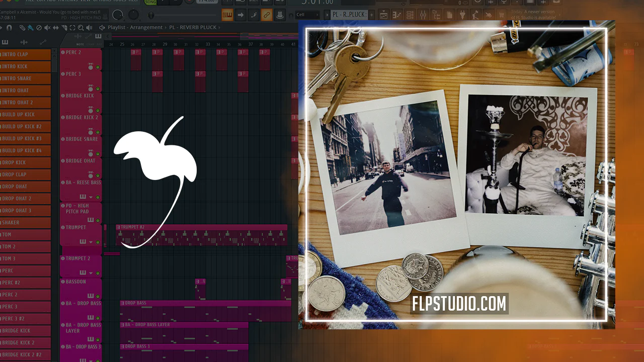Open the PL - R..PLUCK pattern selector

(x=349, y=15)
